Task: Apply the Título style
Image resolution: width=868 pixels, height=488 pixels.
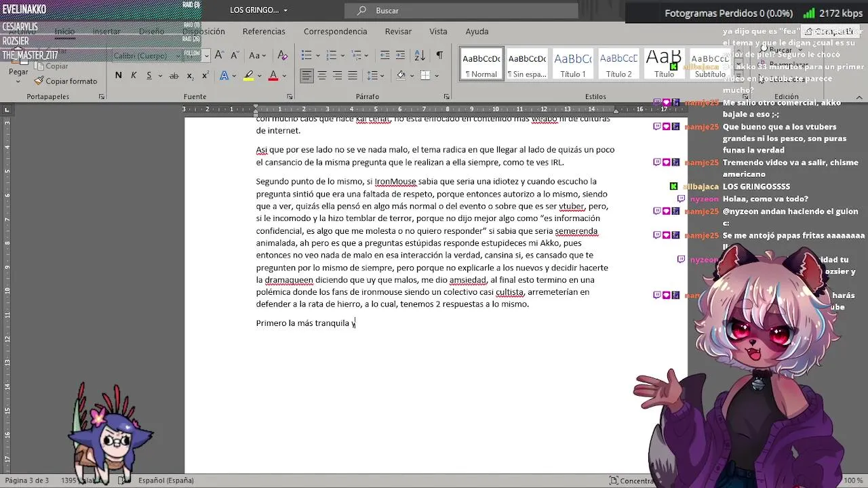Action: coord(664,64)
